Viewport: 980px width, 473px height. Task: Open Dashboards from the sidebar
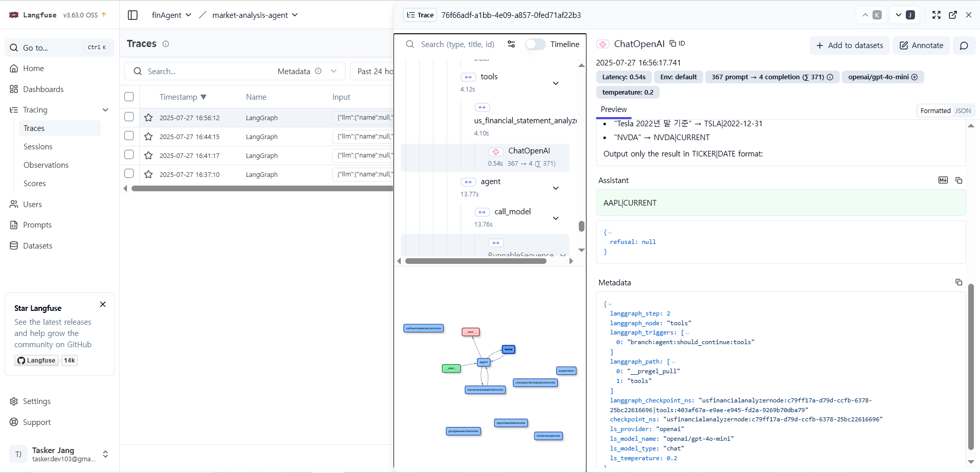pos(43,89)
